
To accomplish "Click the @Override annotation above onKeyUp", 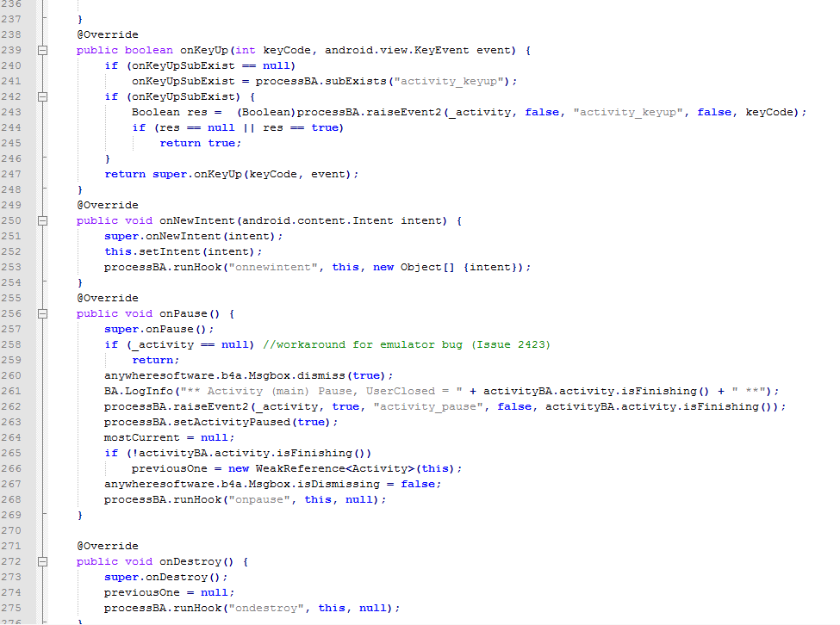I will click(x=108, y=34).
